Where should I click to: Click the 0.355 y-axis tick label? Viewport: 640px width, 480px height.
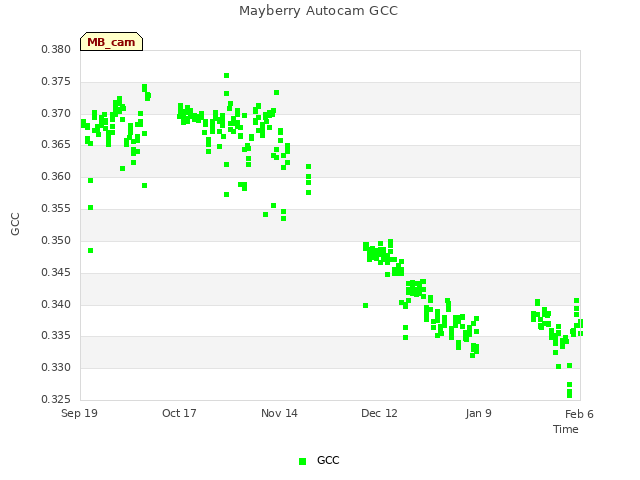pos(56,208)
